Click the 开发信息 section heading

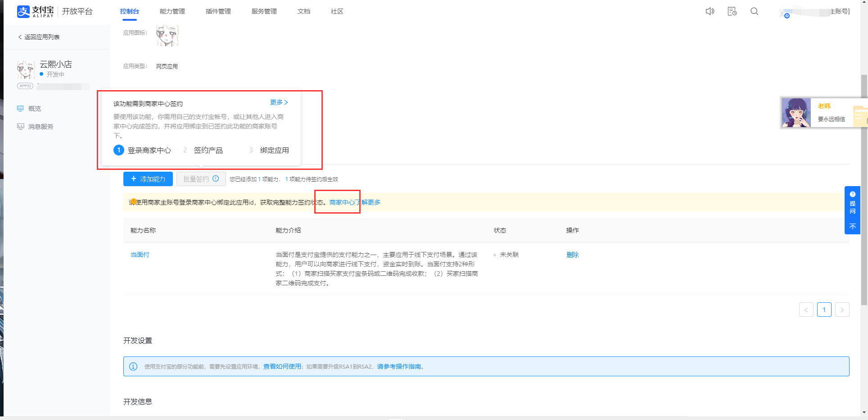click(x=138, y=402)
